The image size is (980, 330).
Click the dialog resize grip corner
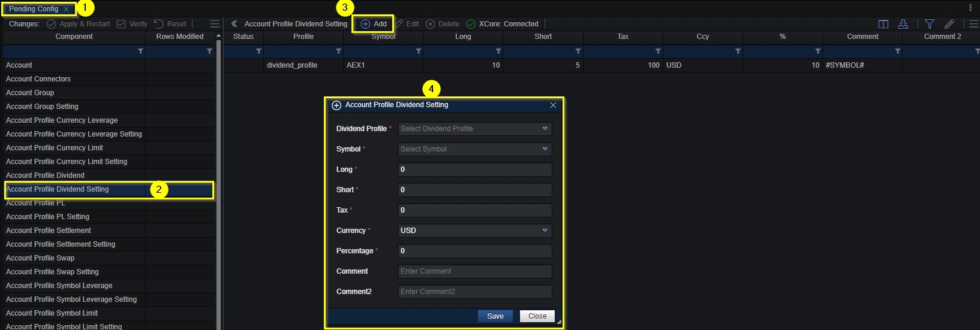coord(559,322)
